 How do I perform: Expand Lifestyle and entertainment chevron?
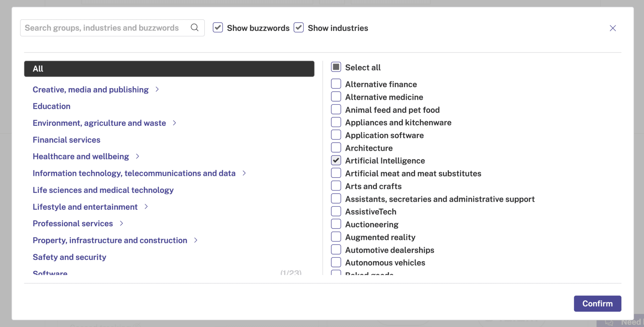pos(146,207)
